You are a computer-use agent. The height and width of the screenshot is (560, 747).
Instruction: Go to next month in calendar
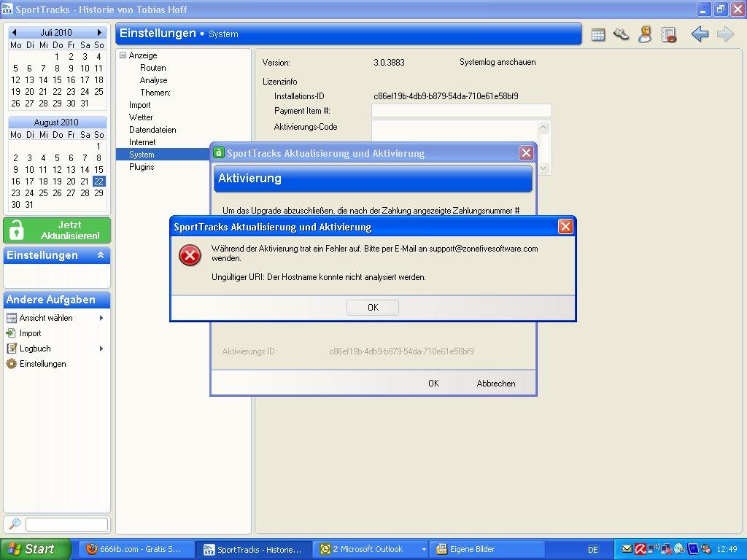(x=99, y=32)
